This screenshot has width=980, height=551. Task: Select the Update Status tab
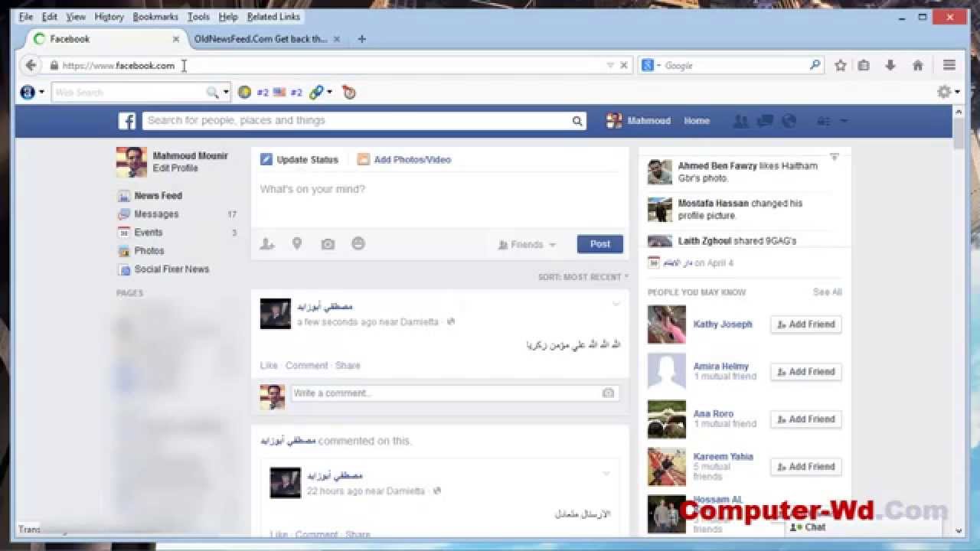(x=299, y=160)
